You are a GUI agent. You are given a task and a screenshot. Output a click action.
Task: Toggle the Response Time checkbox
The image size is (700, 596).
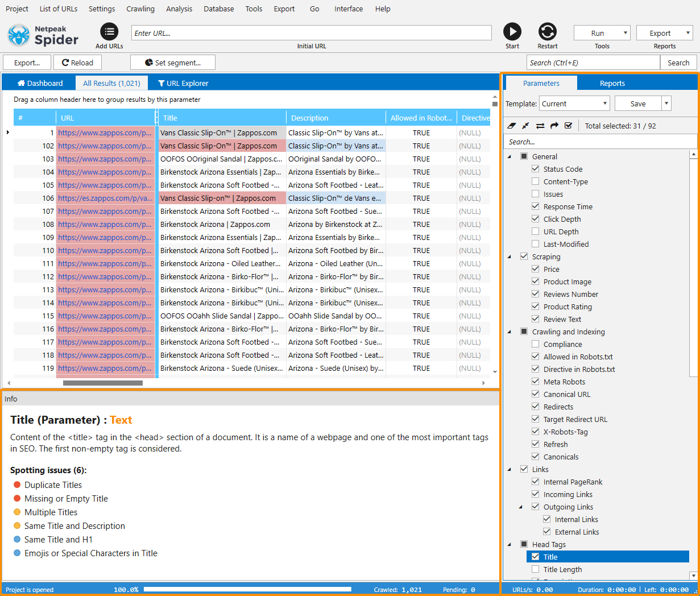pos(535,206)
